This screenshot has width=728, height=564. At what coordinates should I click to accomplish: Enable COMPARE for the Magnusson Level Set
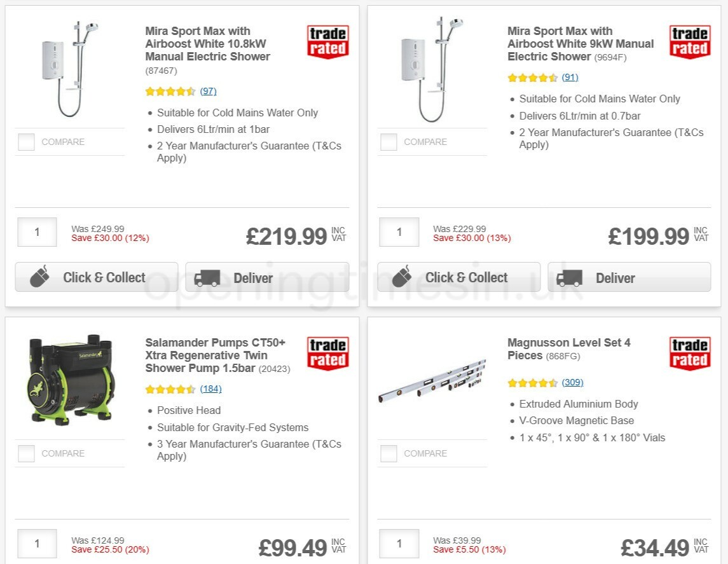(388, 453)
